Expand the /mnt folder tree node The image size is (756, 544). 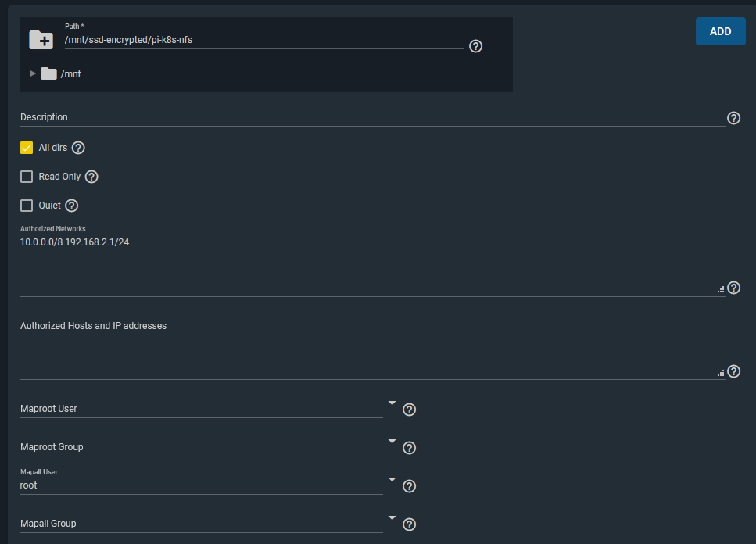[33, 73]
